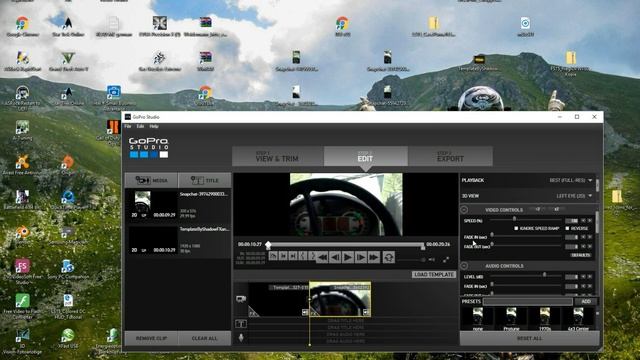The height and width of the screenshot is (360, 640).
Task: Click the rewind button in player controls
Action: 322,258
